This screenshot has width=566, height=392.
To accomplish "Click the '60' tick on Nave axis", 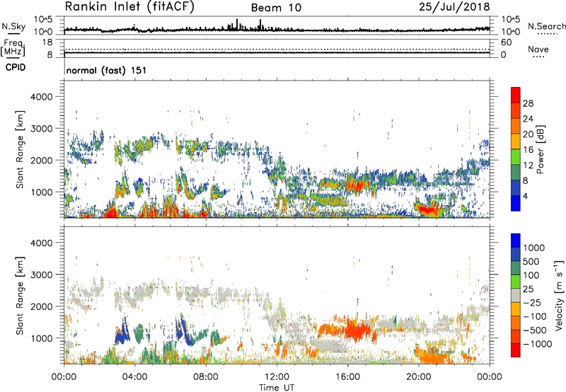I will (506, 42).
